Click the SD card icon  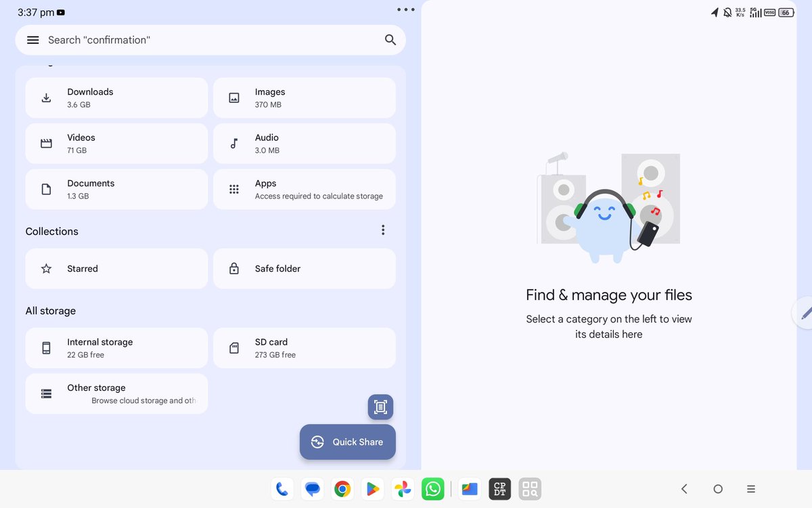pos(234,348)
